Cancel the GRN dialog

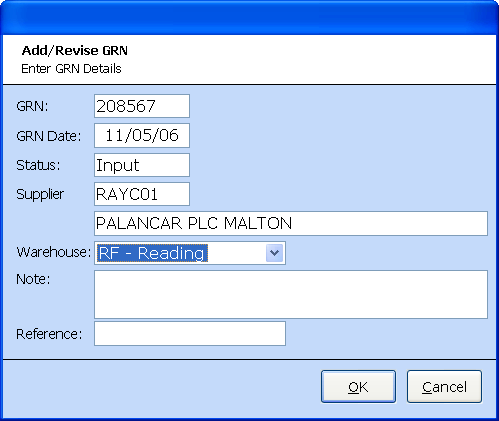coord(444,387)
